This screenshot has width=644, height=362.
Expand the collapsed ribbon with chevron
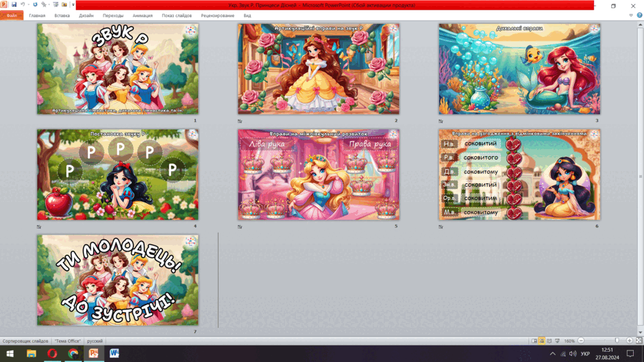pyautogui.click(x=631, y=15)
